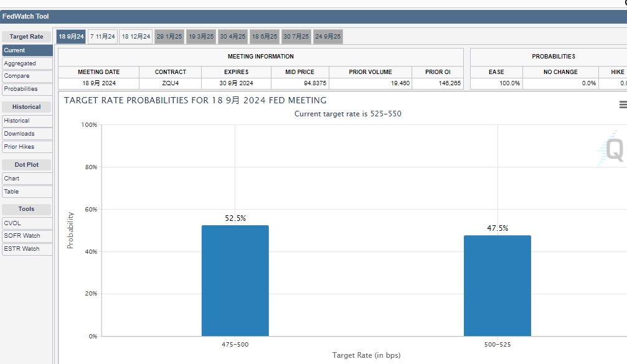Choose the 30 4月25 meeting tab
Image resolution: width=627 pixels, height=364 pixels.
233,37
